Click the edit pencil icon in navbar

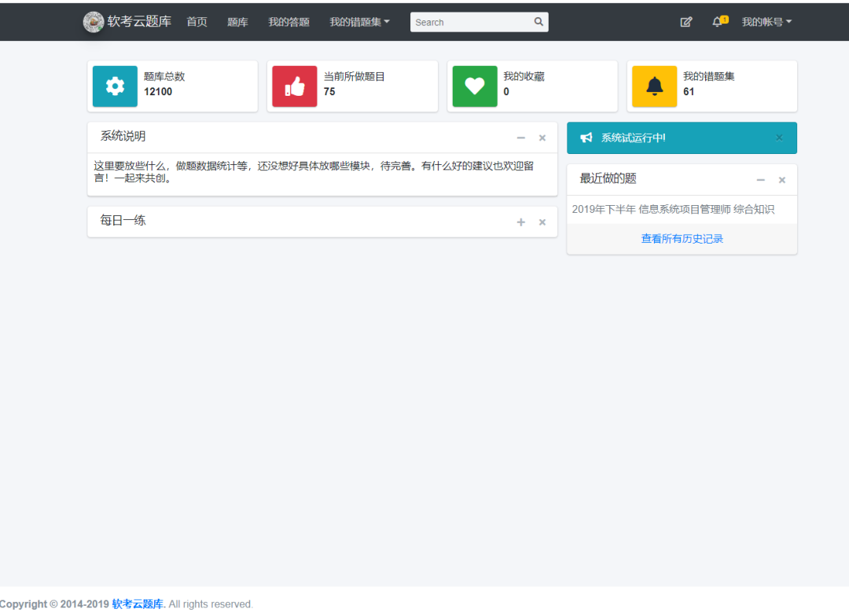(686, 22)
